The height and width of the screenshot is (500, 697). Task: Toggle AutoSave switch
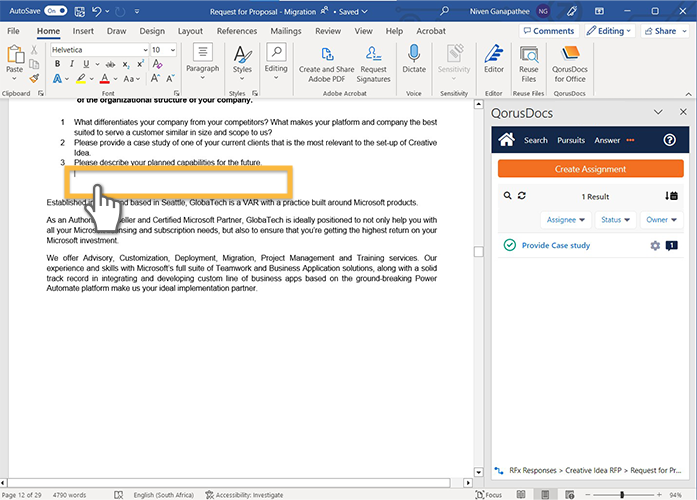pyautogui.click(x=56, y=11)
